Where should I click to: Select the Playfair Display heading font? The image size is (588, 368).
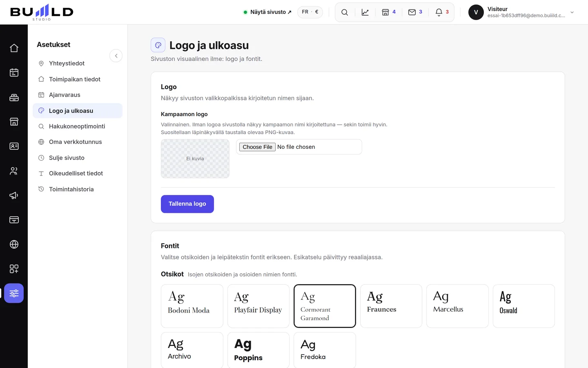pos(258,306)
